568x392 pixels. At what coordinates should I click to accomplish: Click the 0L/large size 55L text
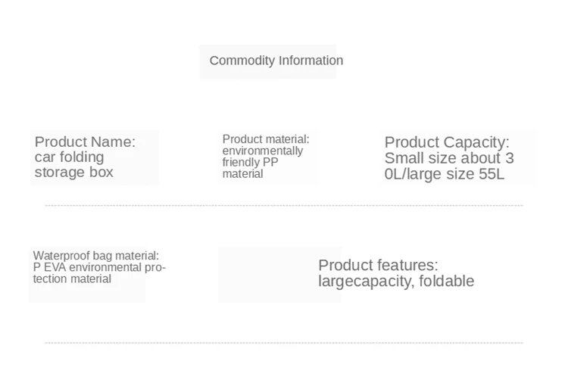click(x=444, y=174)
